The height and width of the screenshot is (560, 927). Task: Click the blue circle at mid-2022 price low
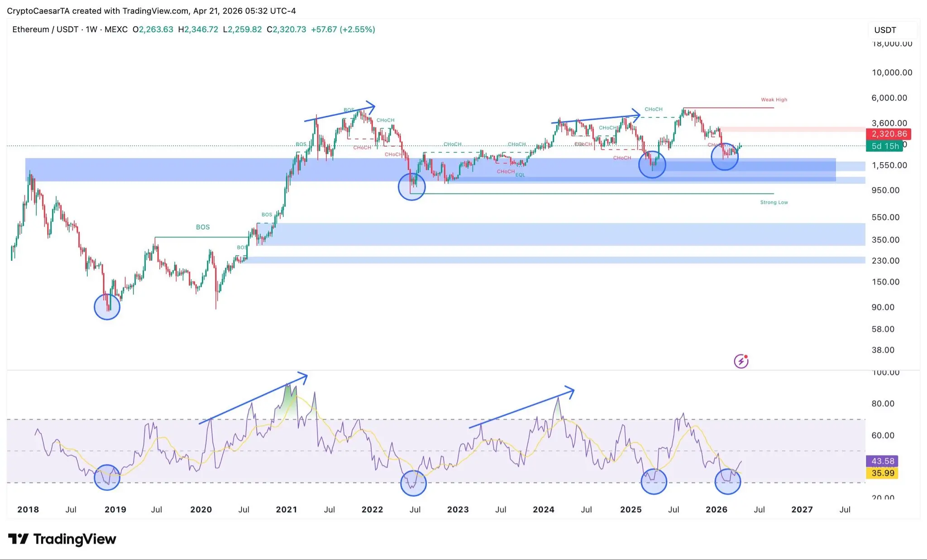[411, 187]
